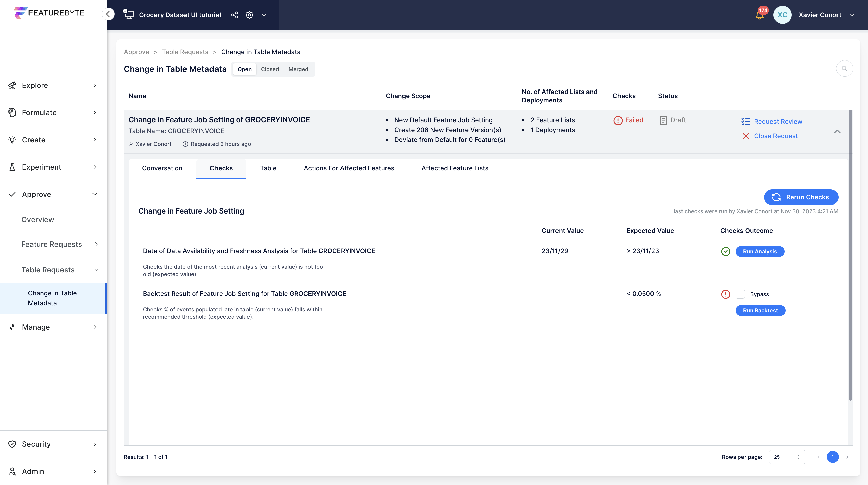This screenshot has height=485, width=868.
Task: Click the Manage pulse icon
Action: pyautogui.click(x=12, y=327)
